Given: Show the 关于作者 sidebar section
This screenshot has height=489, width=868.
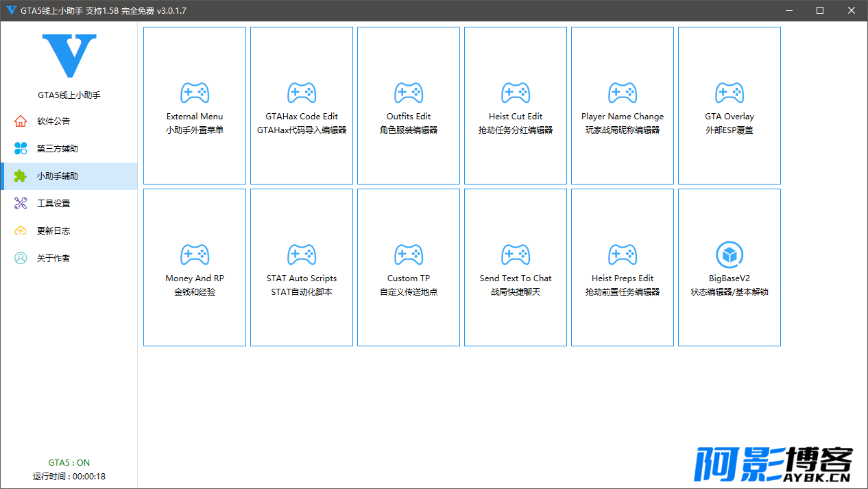Looking at the screenshot, I should click(x=69, y=259).
